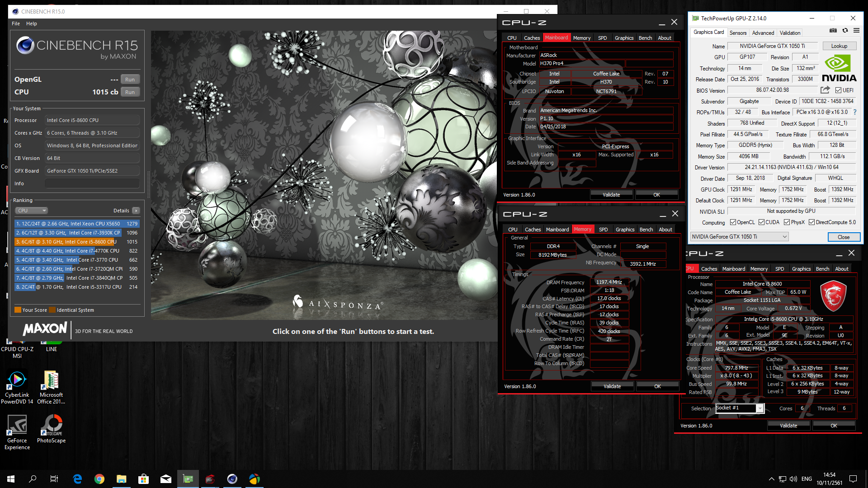Image resolution: width=868 pixels, height=488 pixels.
Task: Open File Explorer from taskbar
Action: [122, 479]
